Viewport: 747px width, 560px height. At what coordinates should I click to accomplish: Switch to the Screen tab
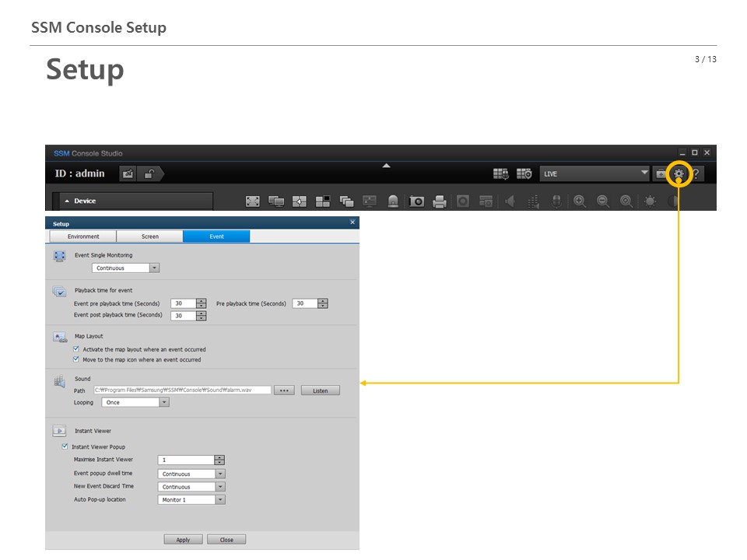click(x=149, y=236)
